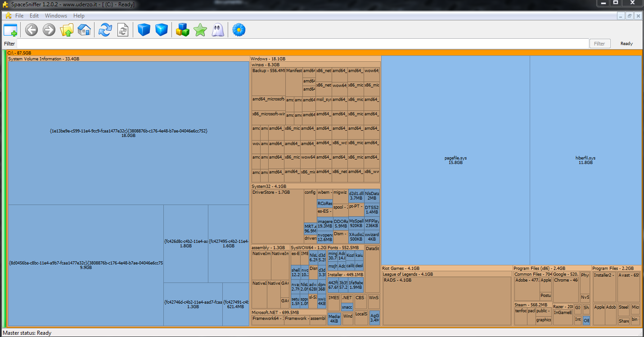Select the Windows - 18.1GB folder header

(x=315, y=59)
